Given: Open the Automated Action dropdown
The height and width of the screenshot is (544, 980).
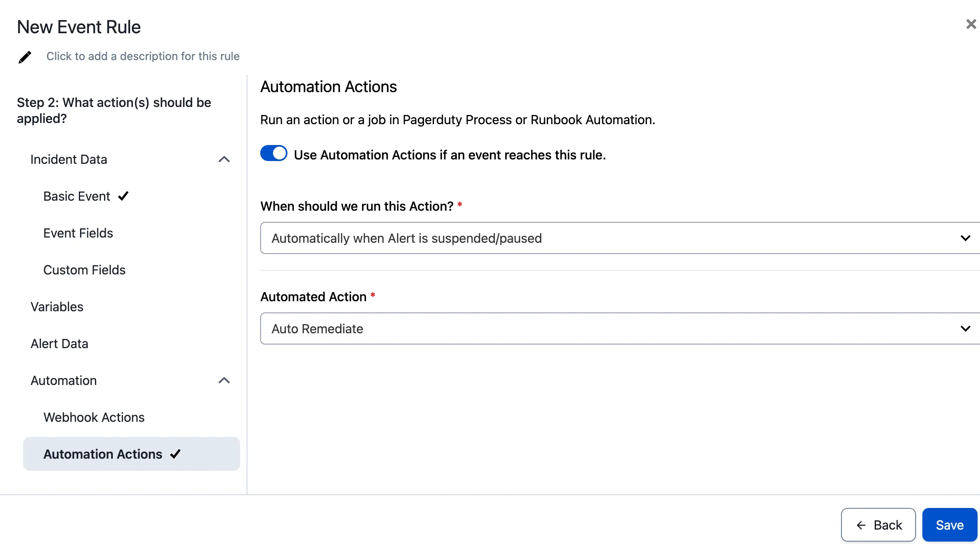Looking at the screenshot, I should tap(620, 328).
